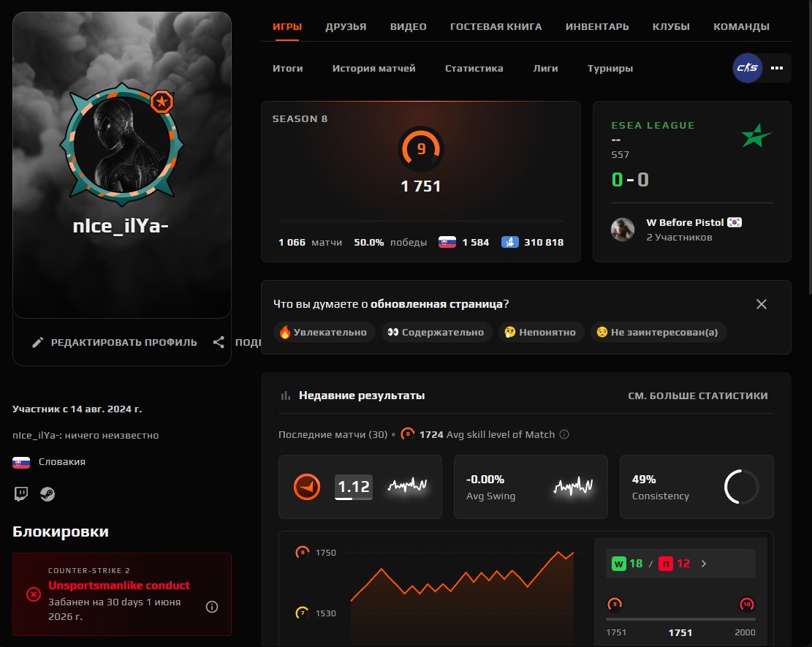The image size is (812, 647).
Task: Click the Avg Swing sparkline chart
Action: coord(573,486)
